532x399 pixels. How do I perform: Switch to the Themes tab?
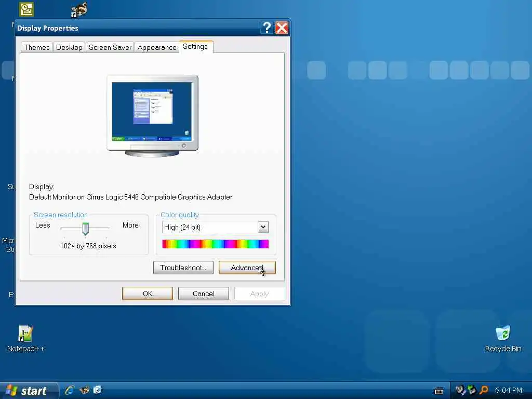37,47
